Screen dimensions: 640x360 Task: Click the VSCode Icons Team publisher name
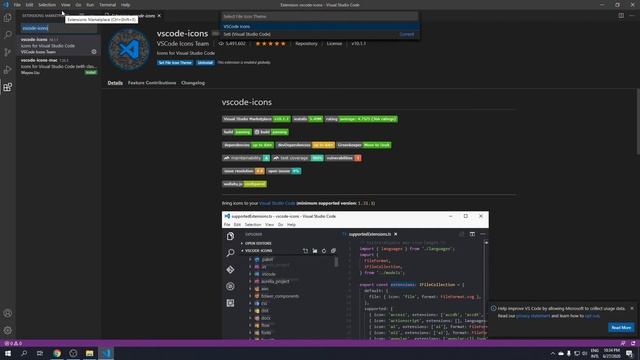coord(183,44)
